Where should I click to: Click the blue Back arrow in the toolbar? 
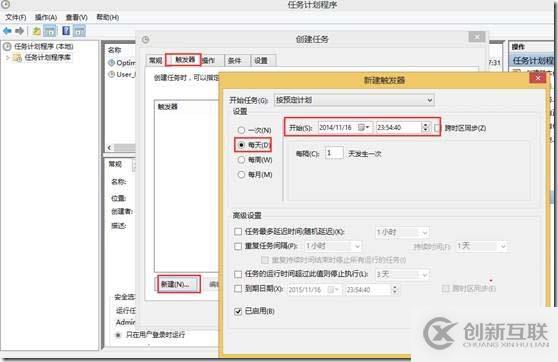[x=7, y=31]
